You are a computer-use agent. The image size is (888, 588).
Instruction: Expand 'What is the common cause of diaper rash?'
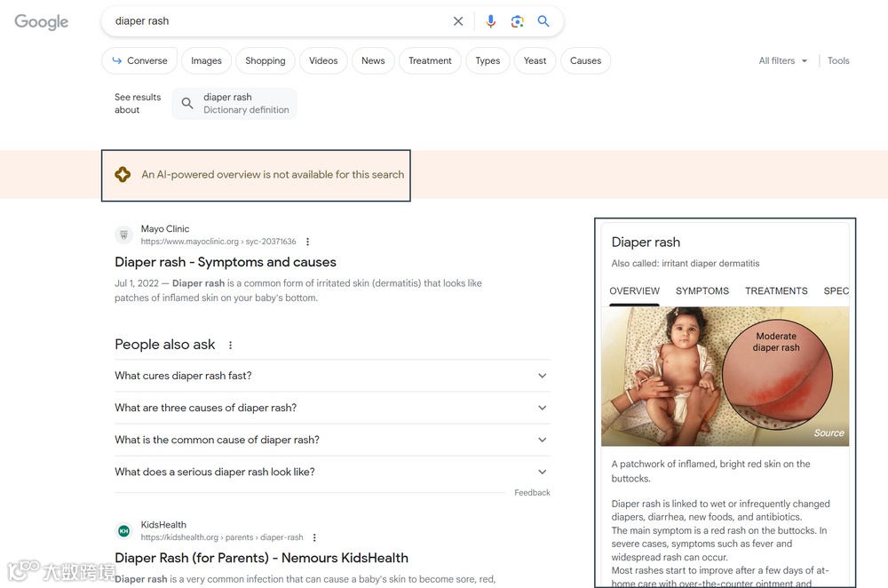pyautogui.click(x=332, y=441)
